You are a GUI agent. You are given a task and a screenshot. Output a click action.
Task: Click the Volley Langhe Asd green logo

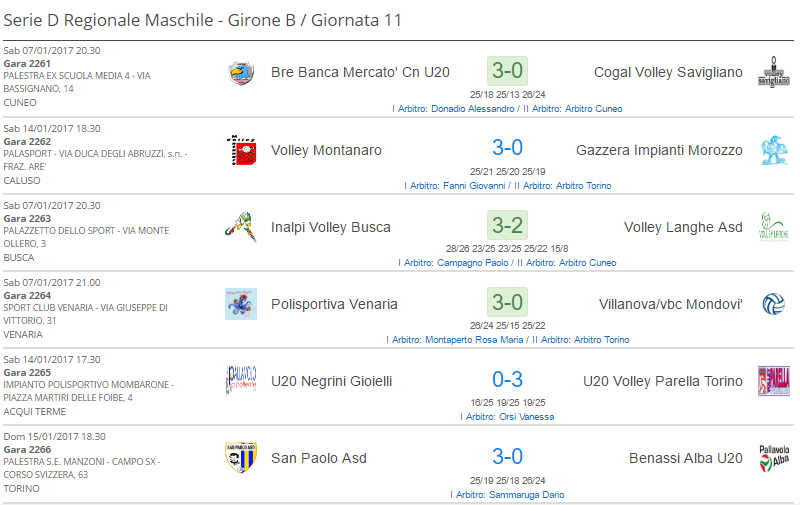tap(773, 227)
